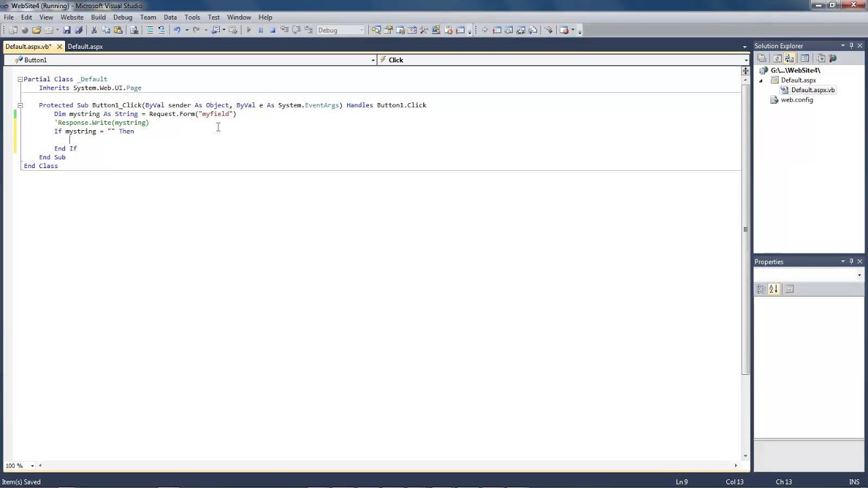Click the Undo arrow icon
The image size is (868, 488).
coord(177,30)
